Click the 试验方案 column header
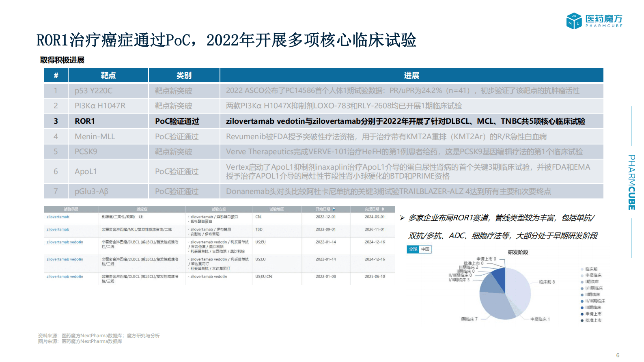This screenshot has height=362, width=644. 219,209
